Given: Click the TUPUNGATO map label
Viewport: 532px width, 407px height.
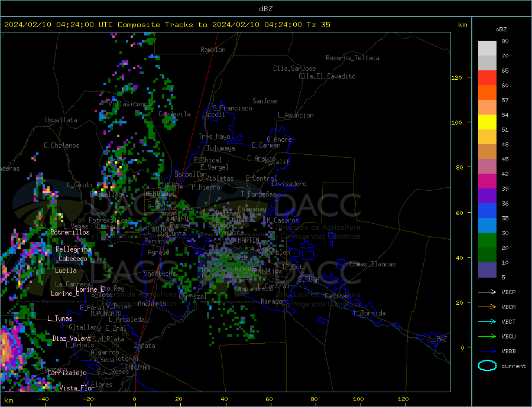Looking at the screenshot, I should (106, 314).
